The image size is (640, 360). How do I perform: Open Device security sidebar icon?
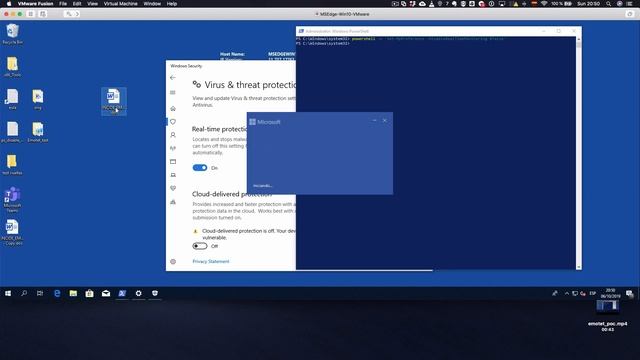173,175
